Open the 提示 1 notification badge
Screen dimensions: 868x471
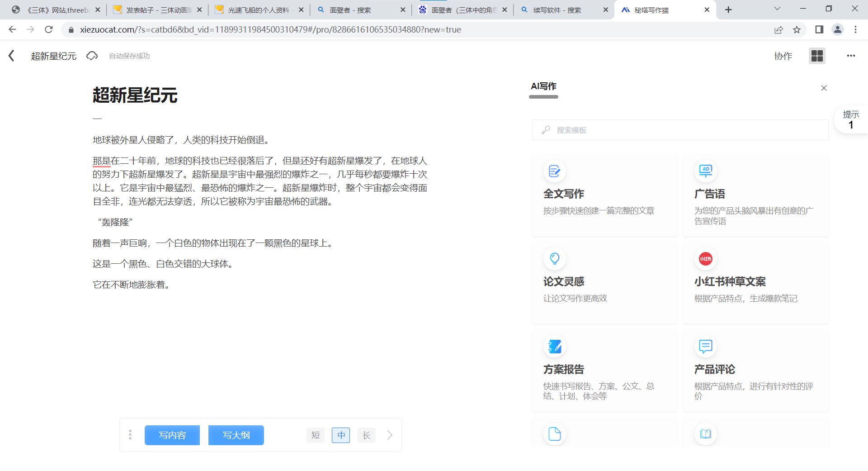[x=851, y=120]
